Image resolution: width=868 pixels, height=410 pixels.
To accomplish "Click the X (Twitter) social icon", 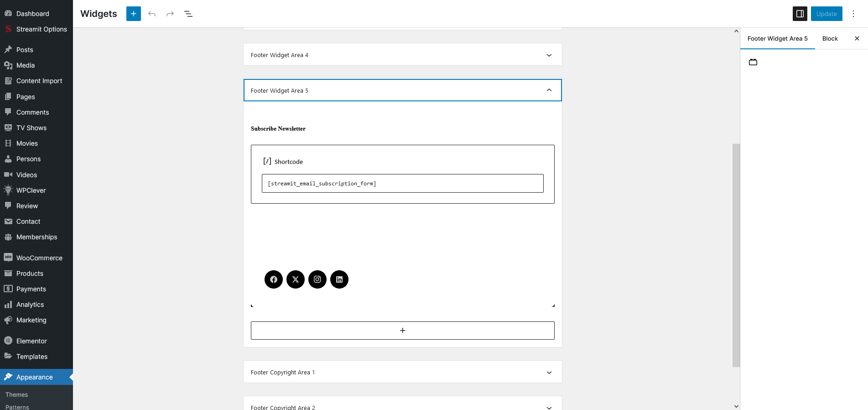I will click(x=296, y=279).
